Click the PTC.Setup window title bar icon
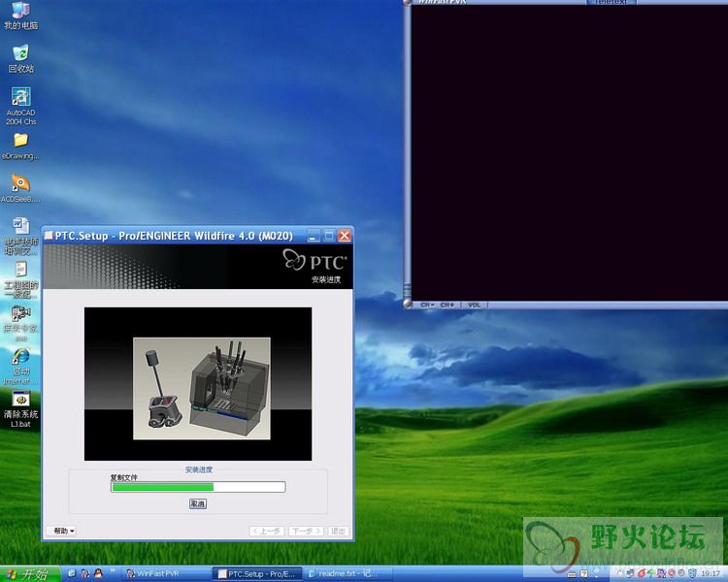Viewport: 728px width, 582px height. tap(49, 236)
